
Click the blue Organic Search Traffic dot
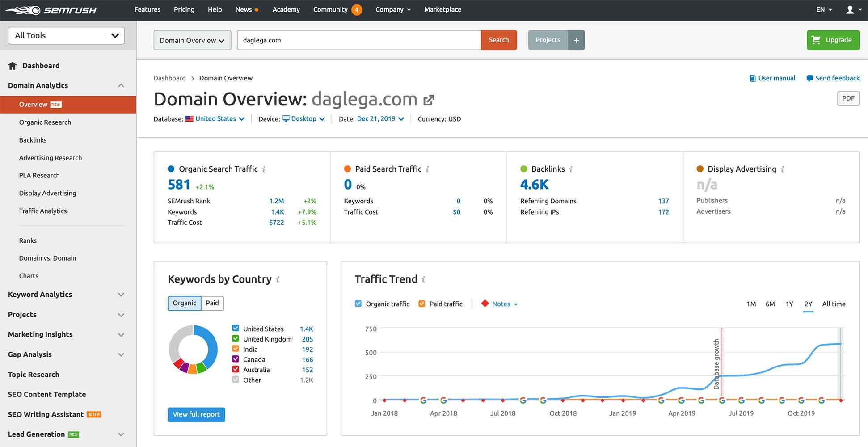171,169
